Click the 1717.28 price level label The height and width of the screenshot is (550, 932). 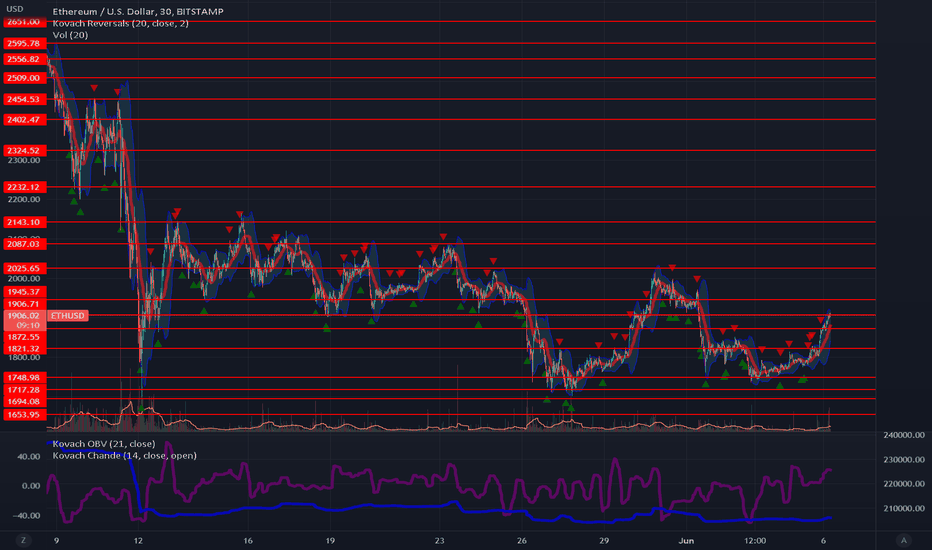tap(24, 390)
